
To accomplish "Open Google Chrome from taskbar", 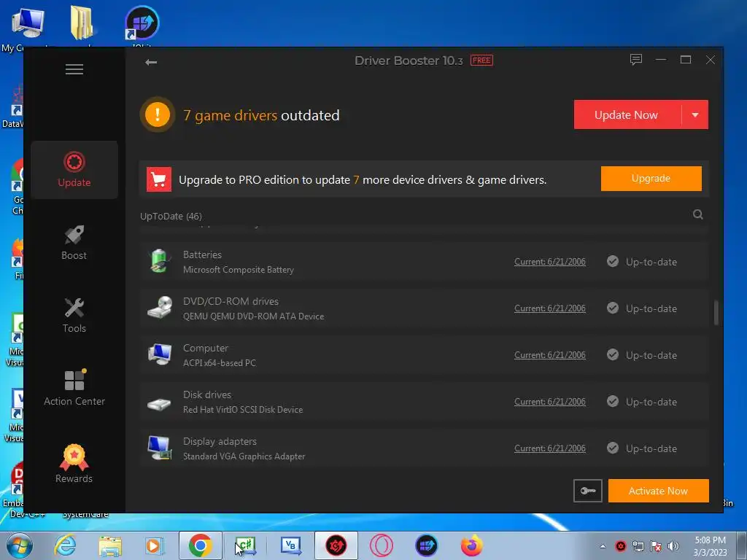I will pyautogui.click(x=201, y=545).
